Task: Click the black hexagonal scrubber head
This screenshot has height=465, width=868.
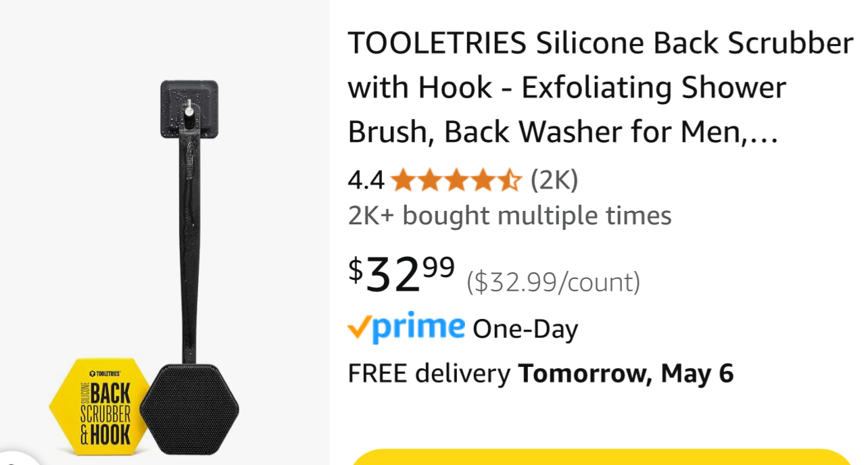Action: click(190, 408)
